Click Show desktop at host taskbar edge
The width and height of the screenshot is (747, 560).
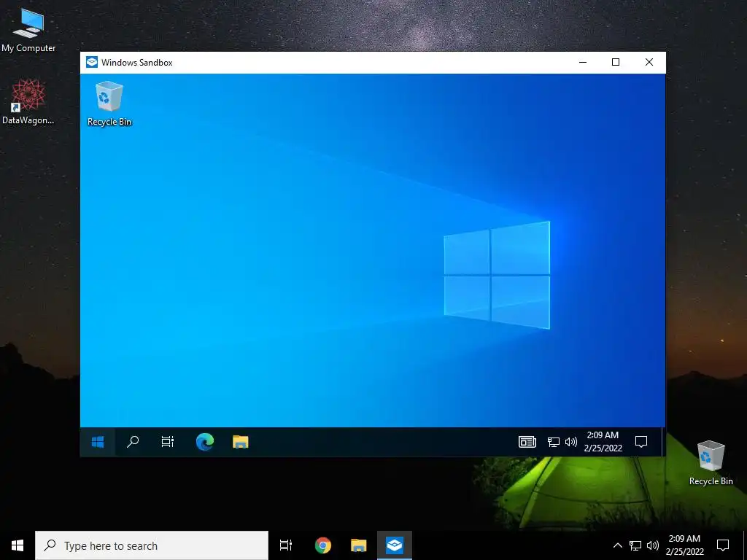[745, 545]
